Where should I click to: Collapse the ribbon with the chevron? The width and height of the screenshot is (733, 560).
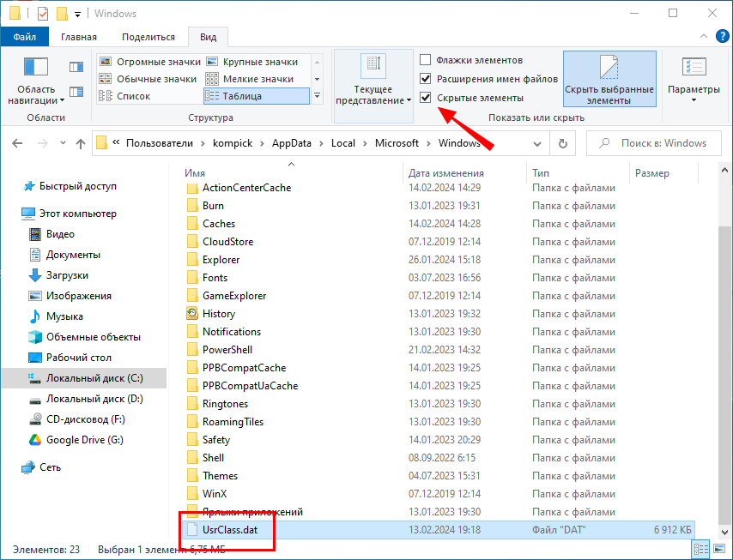click(x=704, y=36)
